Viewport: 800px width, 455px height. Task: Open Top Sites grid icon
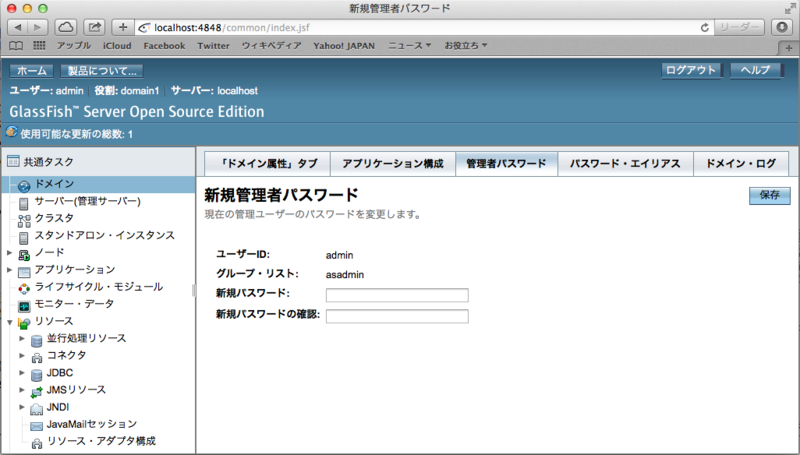39,45
